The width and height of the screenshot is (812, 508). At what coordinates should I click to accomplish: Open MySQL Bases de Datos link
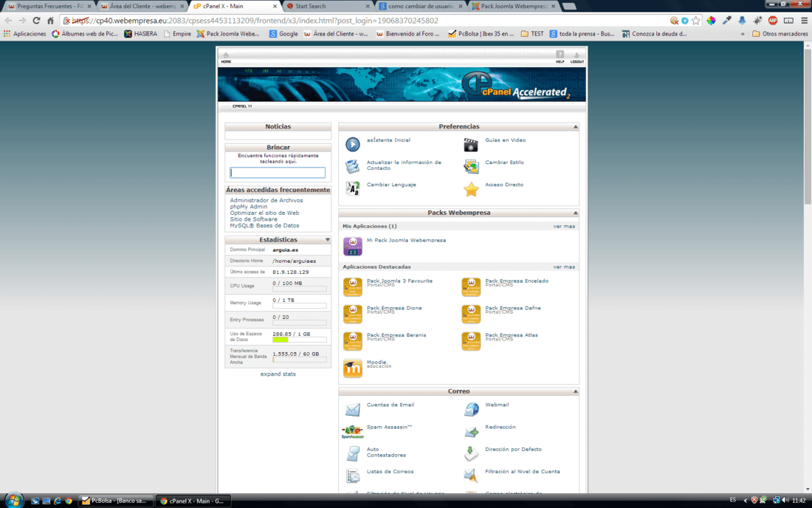[x=264, y=225]
